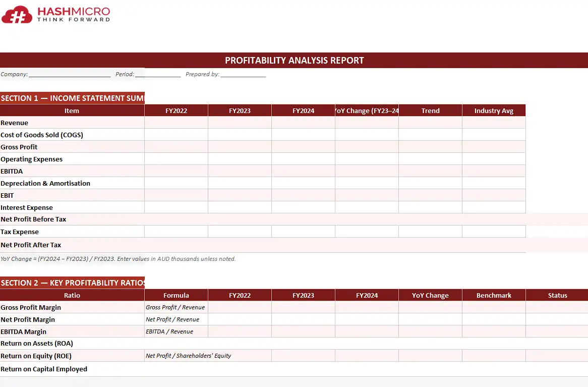Select the Profitability Analysis Report title banner

tap(294, 61)
